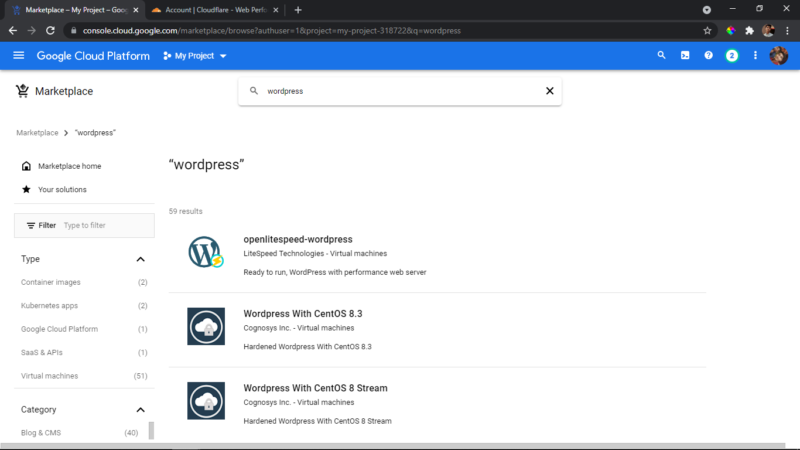Filter by Virtual machines type

(84, 376)
